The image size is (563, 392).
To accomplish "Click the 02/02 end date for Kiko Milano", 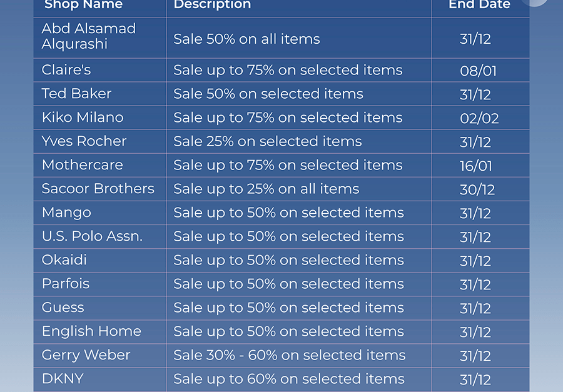I will (479, 118).
